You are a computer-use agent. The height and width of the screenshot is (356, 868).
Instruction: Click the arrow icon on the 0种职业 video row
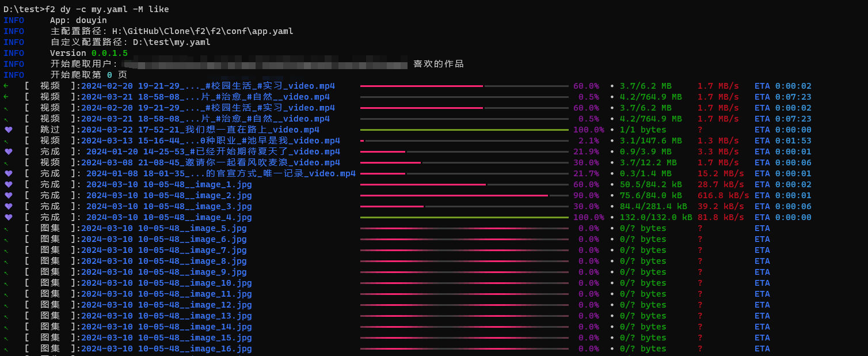tap(8, 140)
